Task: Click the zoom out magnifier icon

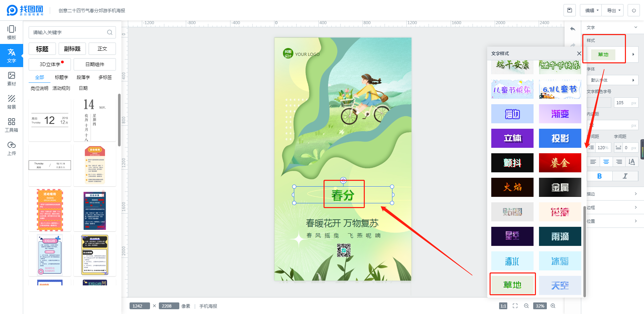Action: pyautogui.click(x=526, y=306)
